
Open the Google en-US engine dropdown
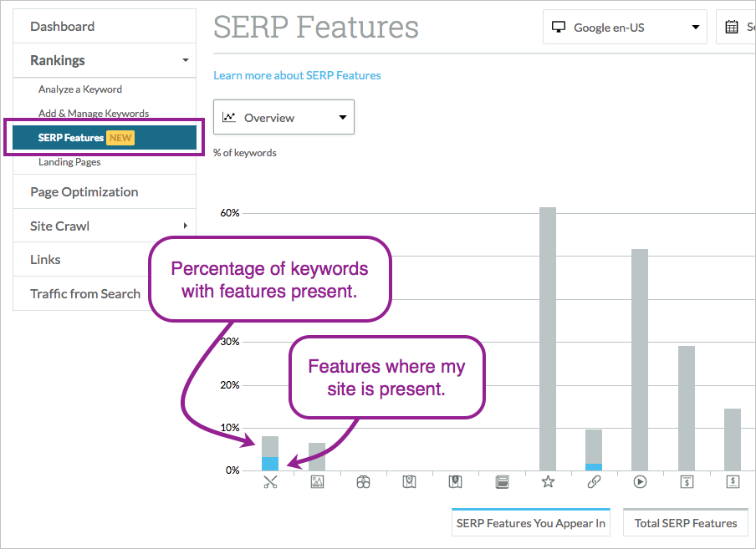pyautogui.click(x=624, y=27)
